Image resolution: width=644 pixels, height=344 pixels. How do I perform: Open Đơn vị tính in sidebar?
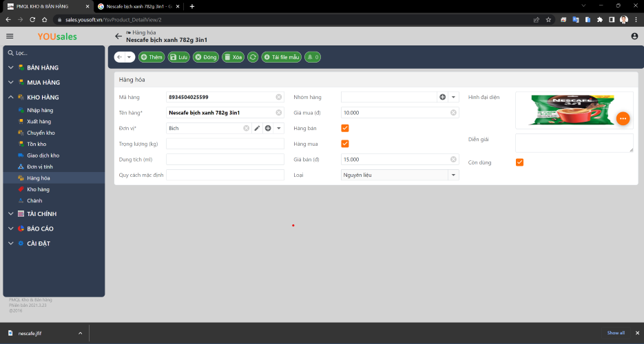(40, 167)
